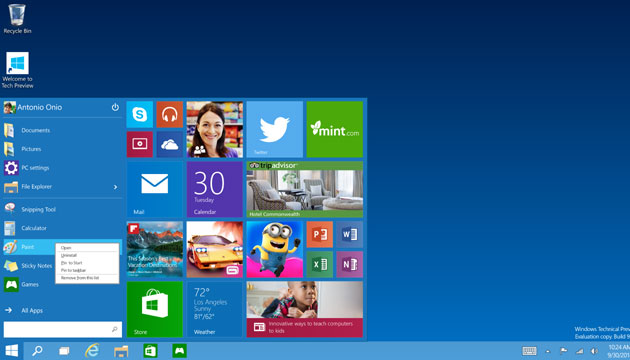Open PC settings
This screenshot has width=630, height=360.
pyautogui.click(x=63, y=168)
